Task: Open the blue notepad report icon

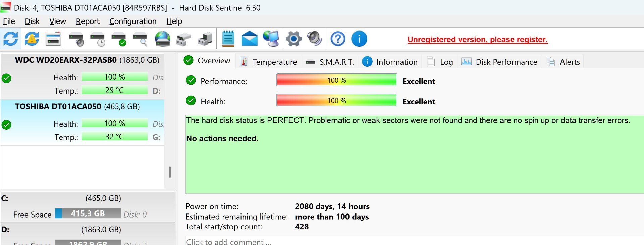Action: click(x=228, y=39)
